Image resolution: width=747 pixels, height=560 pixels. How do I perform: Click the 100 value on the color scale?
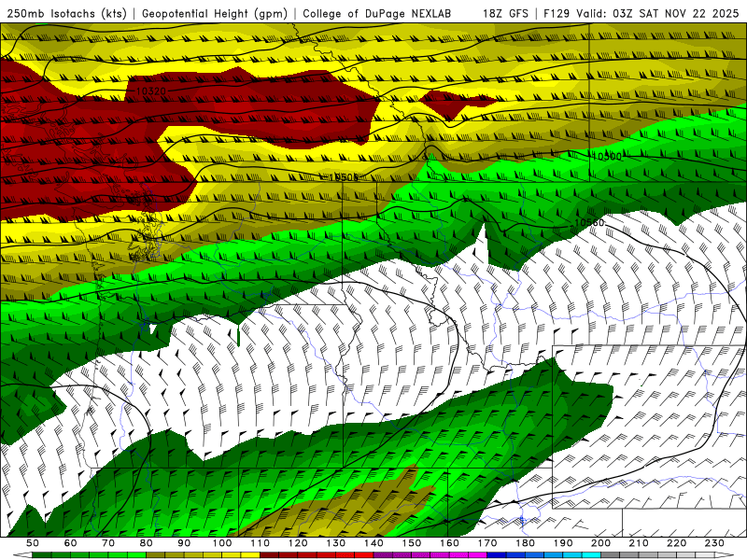pyautogui.click(x=222, y=543)
